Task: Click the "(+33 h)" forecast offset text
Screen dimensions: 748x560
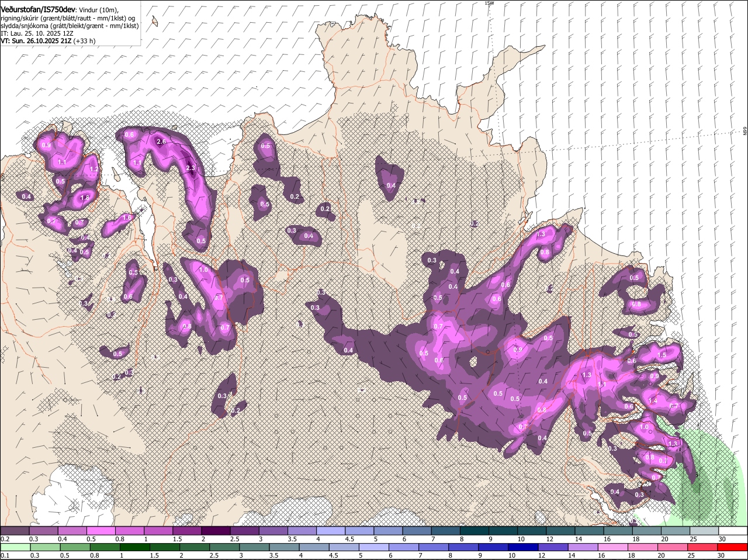Action: pos(85,41)
